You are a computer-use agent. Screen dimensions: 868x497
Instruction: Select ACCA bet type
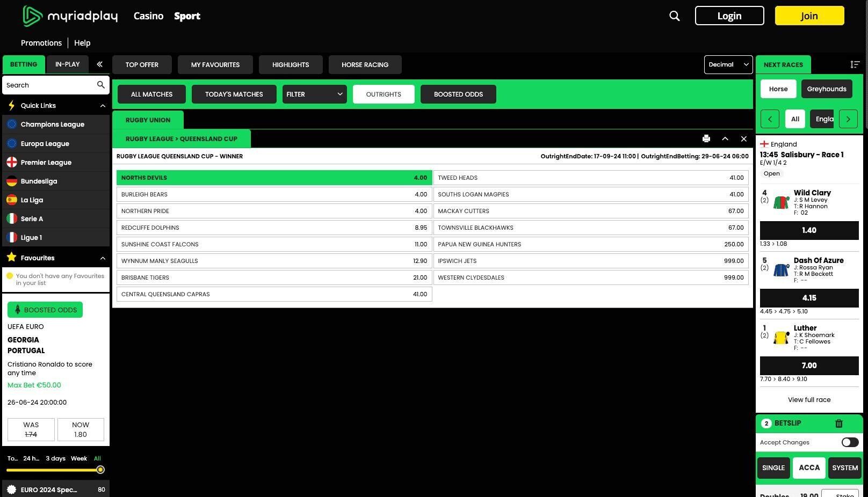point(809,468)
